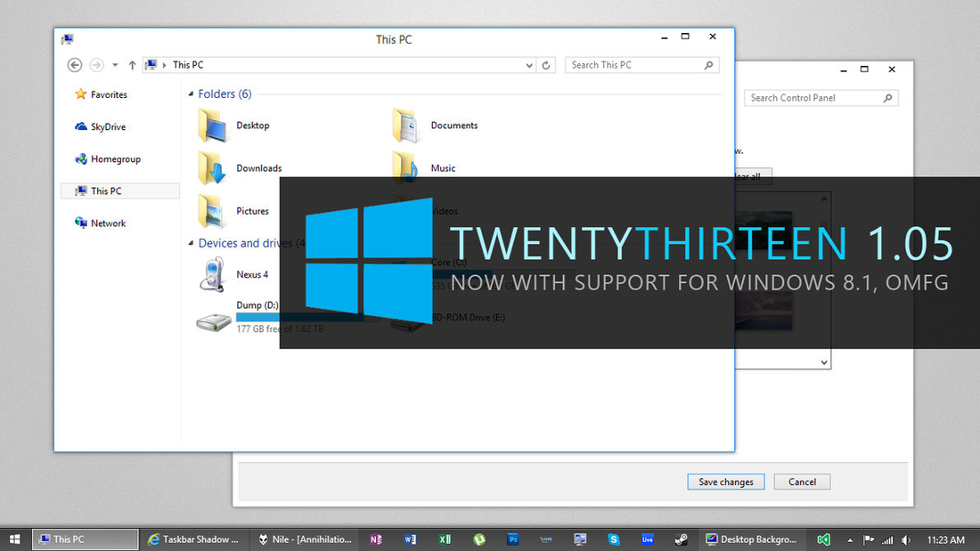Maximize the Control Panel window
Screen dimensions: 980x551
tap(864, 69)
